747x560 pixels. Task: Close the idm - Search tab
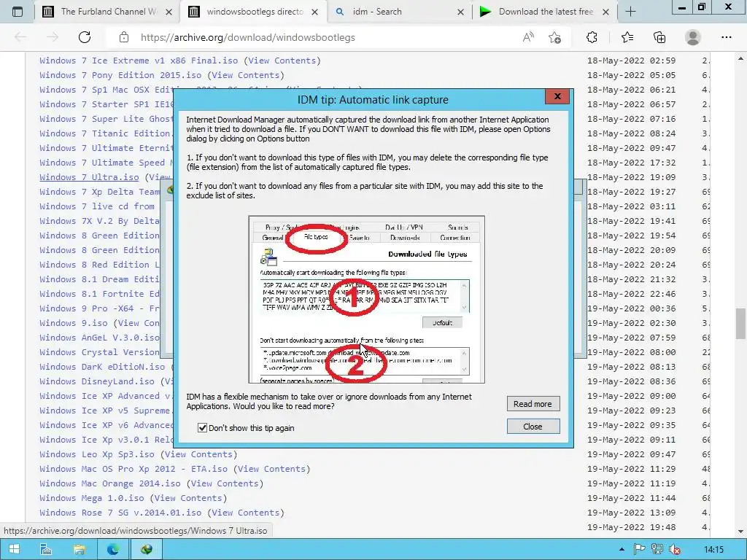pyautogui.click(x=460, y=12)
